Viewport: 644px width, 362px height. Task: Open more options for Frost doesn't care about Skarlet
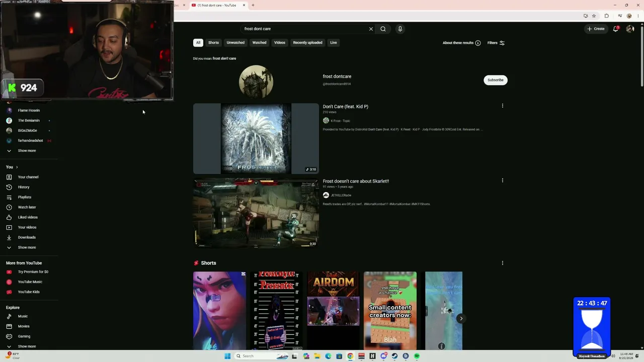[x=502, y=180]
